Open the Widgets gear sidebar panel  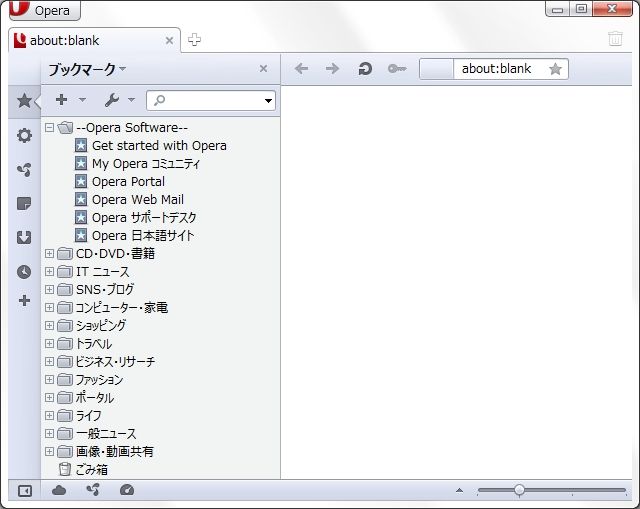pyautogui.click(x=24, y=135)
